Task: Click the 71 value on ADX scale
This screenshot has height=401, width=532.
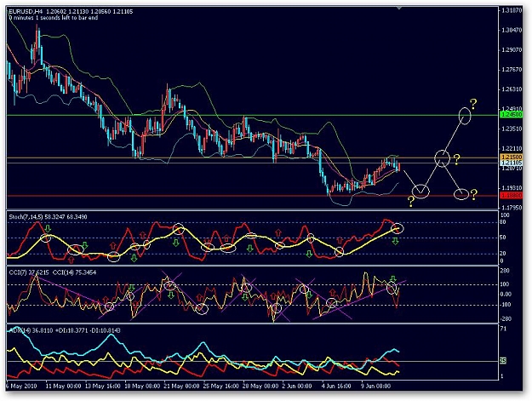Action: coord(503,329)
